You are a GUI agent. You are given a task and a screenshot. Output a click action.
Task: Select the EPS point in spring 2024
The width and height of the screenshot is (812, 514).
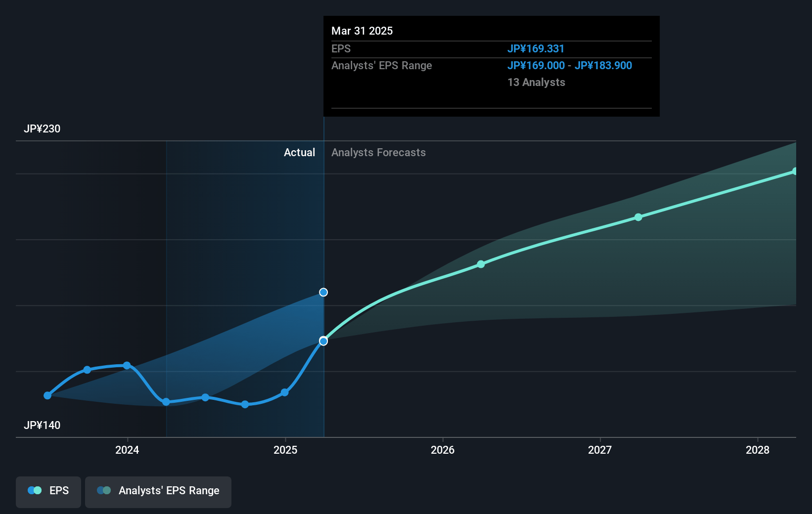click(166, 402)
